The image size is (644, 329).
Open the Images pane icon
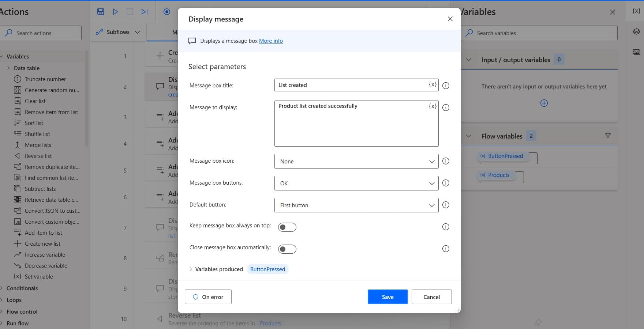[x=636, y=52]
